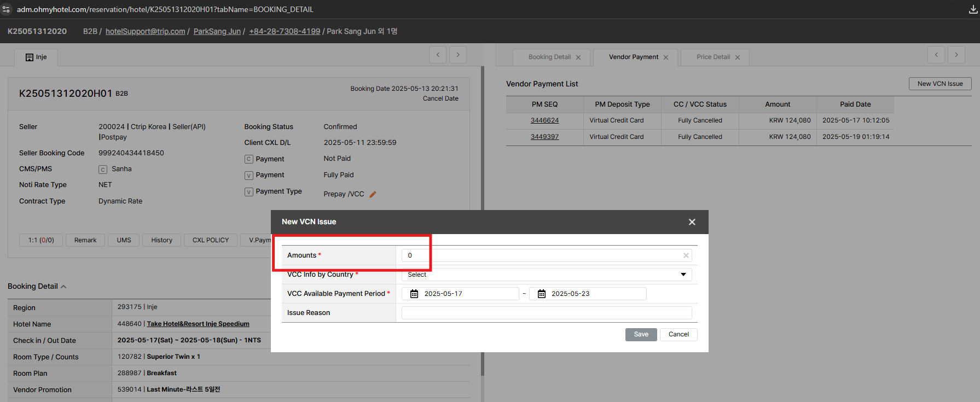Screen dimensions: 980x402
Task: Open PM SEQ 3446624 payment link
Action: [x=544, y=120]
